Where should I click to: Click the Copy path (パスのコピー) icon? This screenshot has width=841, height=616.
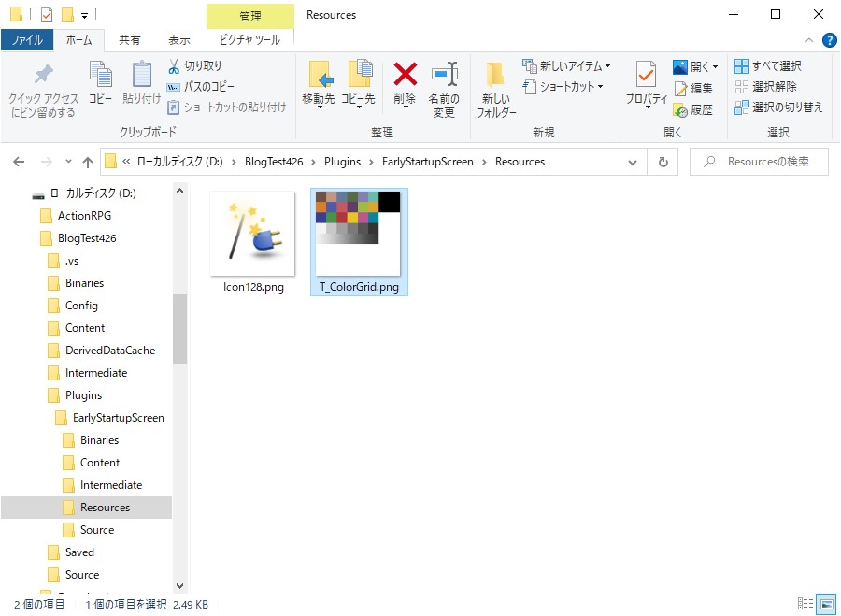point(173,87)
